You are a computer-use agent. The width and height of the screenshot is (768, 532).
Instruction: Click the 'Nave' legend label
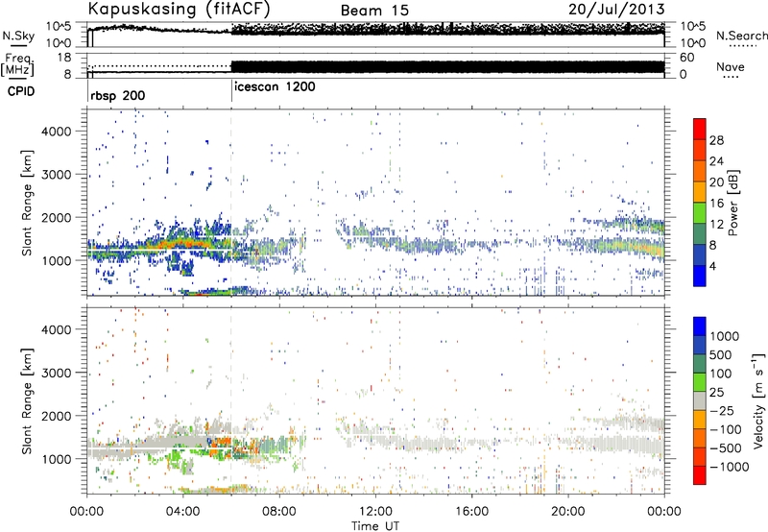(x=731, y=66)
